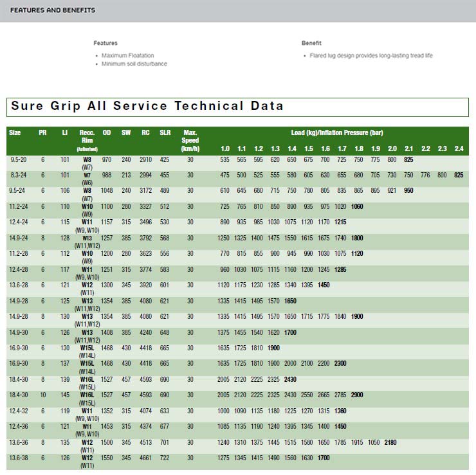Click the bold 2180 load value

coord(390,442)
